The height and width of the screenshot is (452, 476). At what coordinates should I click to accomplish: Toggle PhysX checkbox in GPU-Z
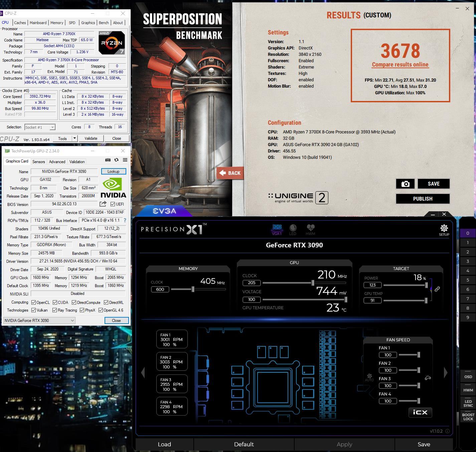coord(82,310)
